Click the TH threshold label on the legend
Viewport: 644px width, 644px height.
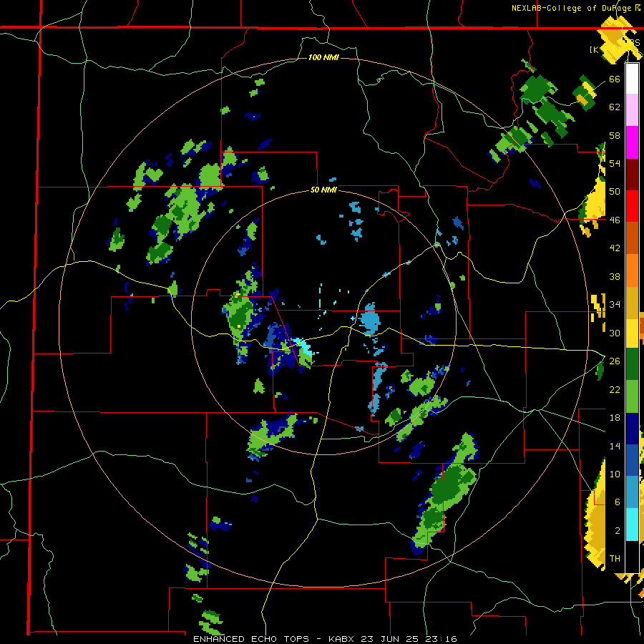pos(615,559)
